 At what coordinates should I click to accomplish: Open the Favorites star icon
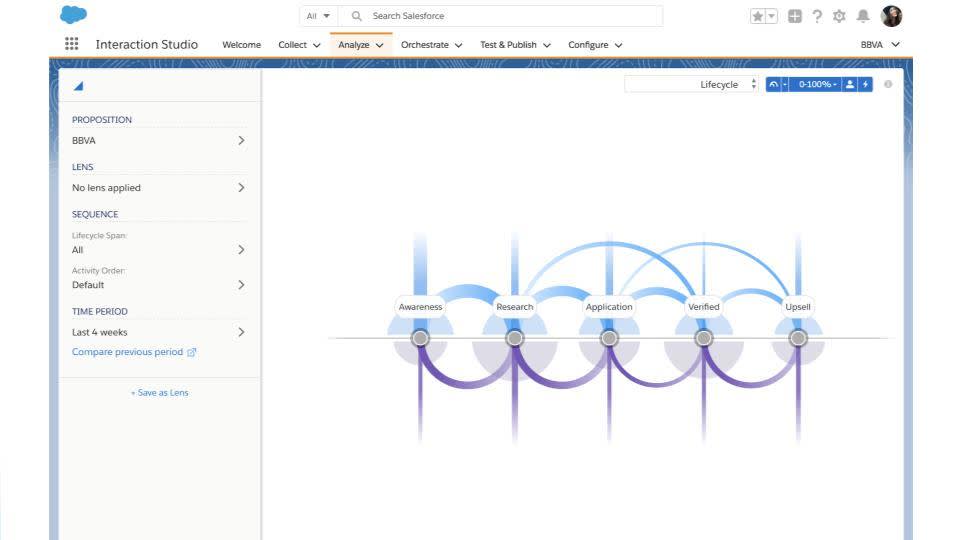coord(757,17)
